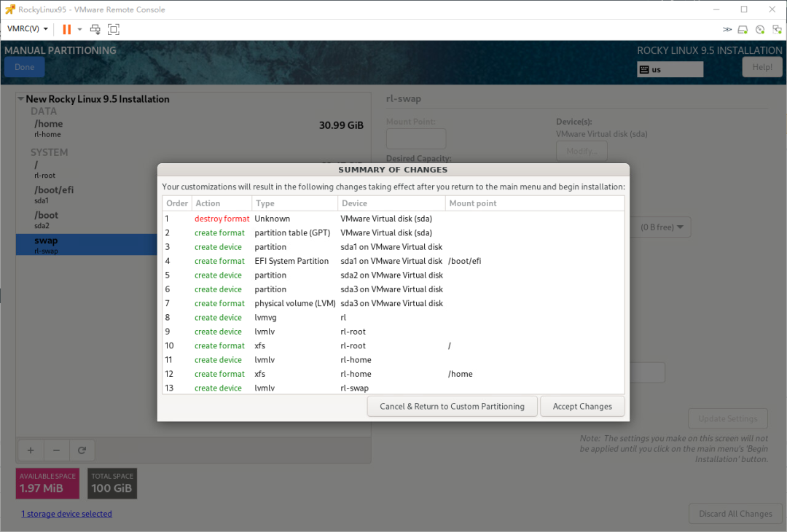Sort by the Action column header
This screenshot has height=532, width=787.
(222, 203)
